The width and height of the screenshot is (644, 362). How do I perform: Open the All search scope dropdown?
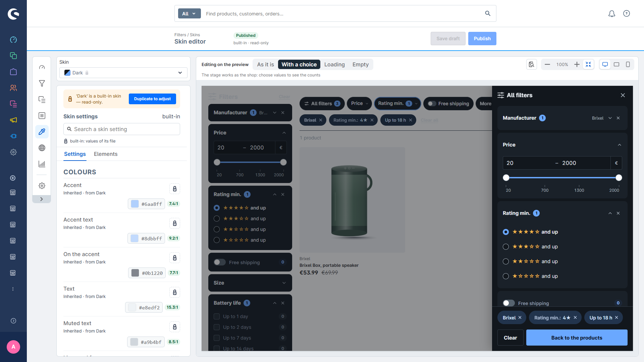pos(189,13)
